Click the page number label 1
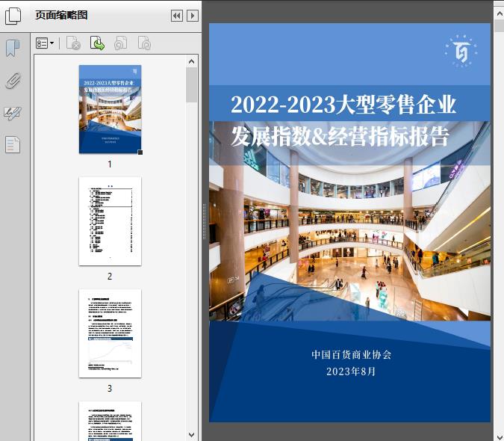The width and height of the screenshot is (504, 441). point(110,164)
